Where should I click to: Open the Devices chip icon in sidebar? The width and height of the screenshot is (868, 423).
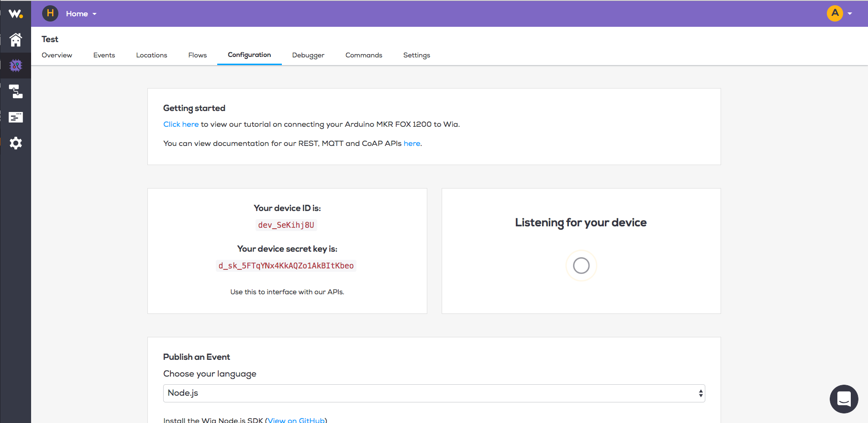(x=16, y=66)
